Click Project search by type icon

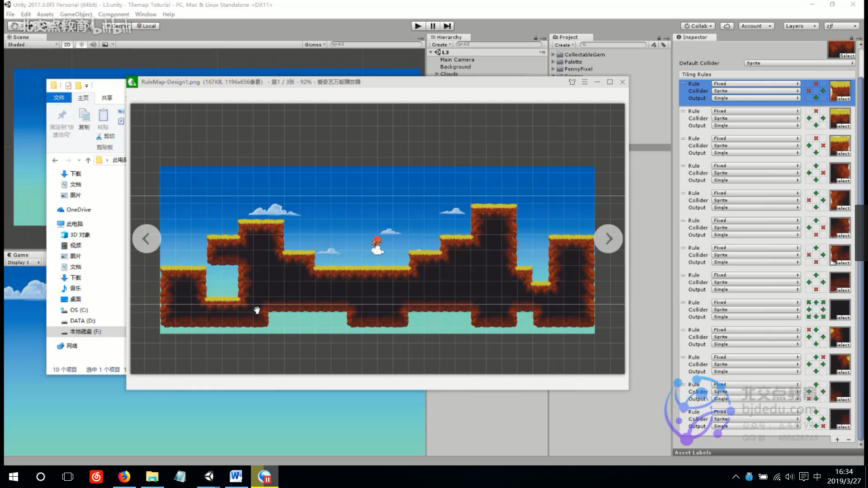tap(654, 45)
